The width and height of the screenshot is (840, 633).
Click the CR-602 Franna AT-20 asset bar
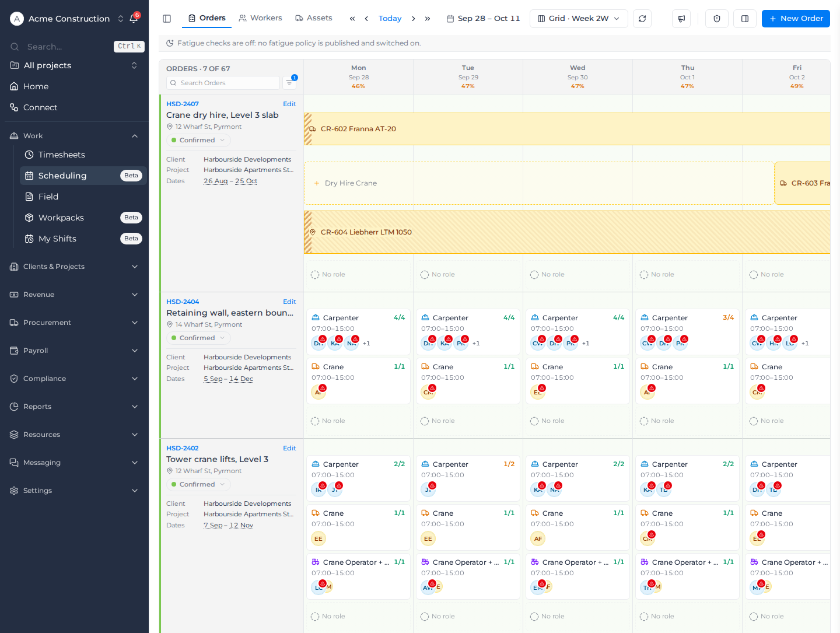567,129
